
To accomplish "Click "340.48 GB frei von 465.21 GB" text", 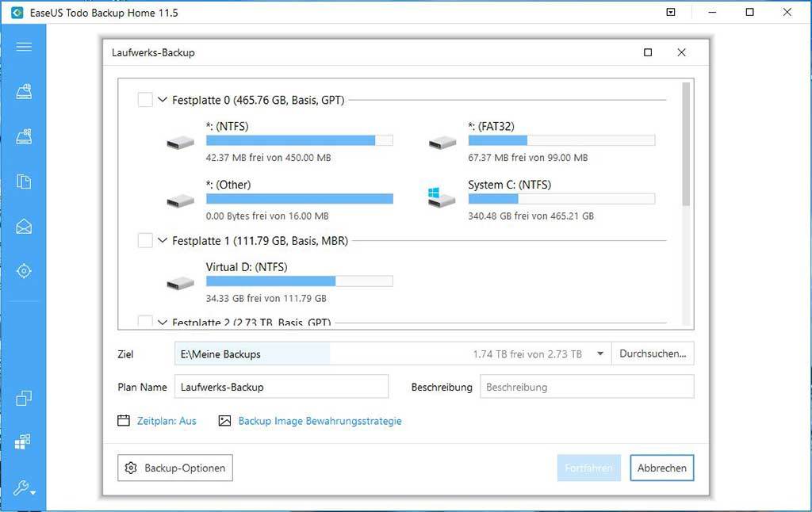I will [530, 216].
